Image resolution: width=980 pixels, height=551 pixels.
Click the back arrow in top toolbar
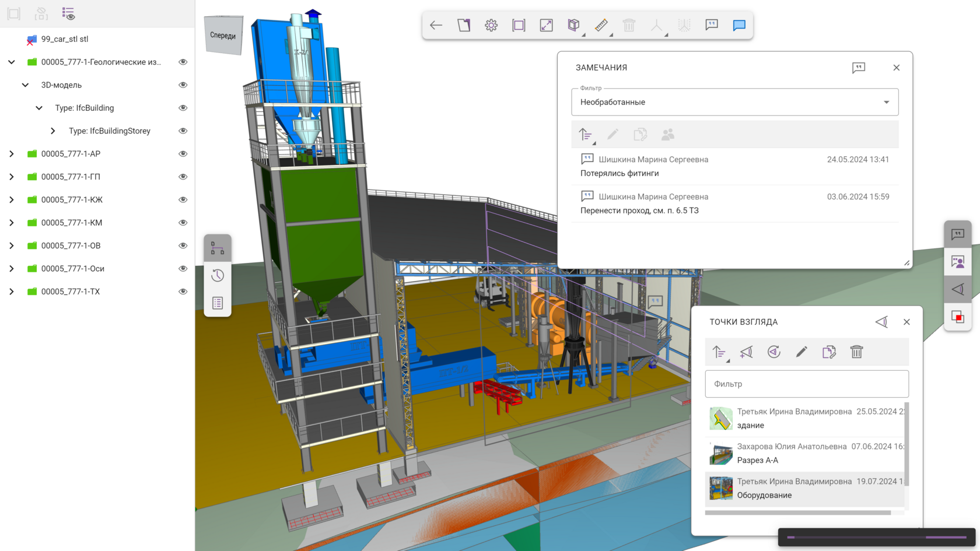[x=436, y=25]
